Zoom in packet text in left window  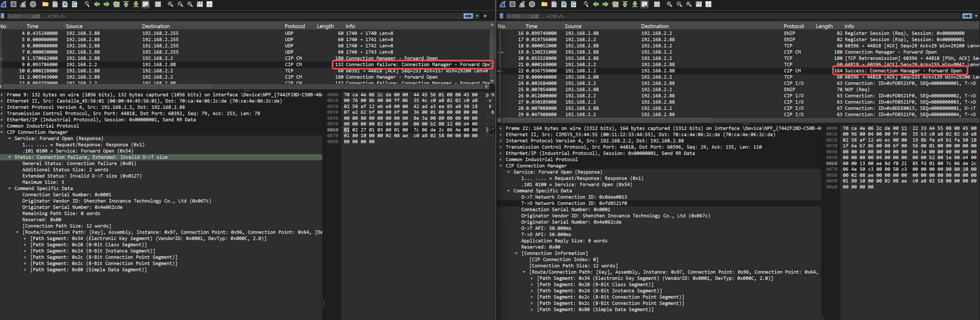[170, 4]
